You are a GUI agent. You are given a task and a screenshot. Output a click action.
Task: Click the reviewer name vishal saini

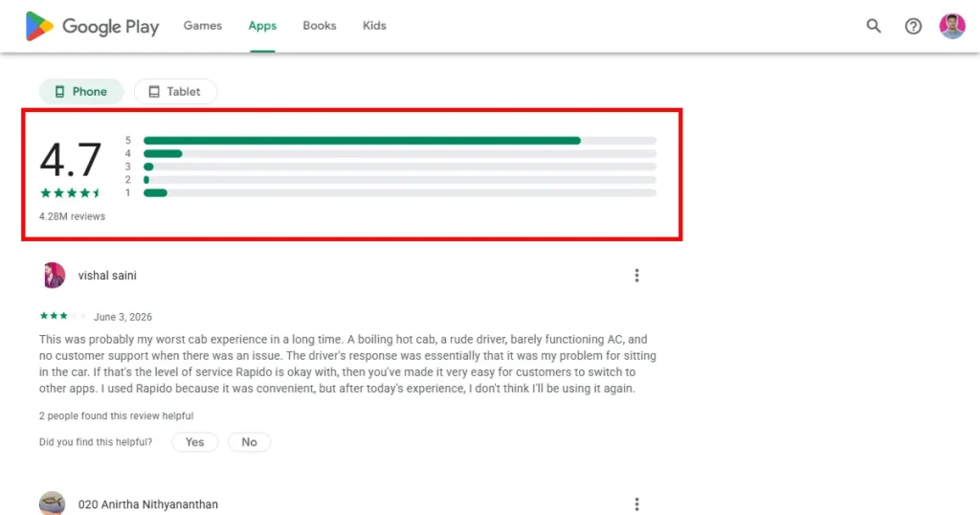[107, 276]
